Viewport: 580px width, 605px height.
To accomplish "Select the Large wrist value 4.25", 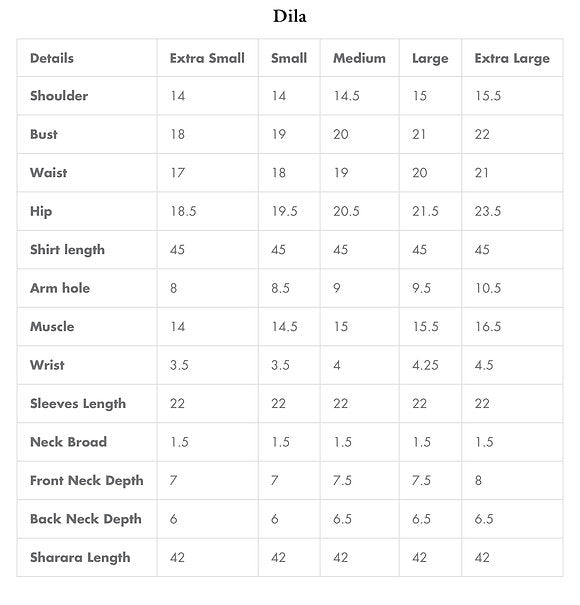I will tap(425, 365).
